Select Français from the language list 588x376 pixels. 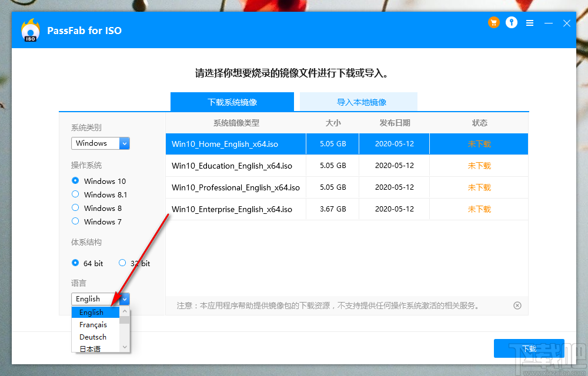click(x=93, y=324)
